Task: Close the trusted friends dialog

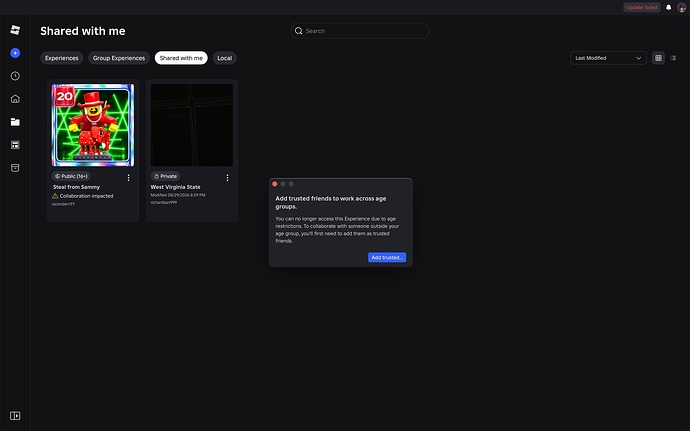Action: click(275, 184)
